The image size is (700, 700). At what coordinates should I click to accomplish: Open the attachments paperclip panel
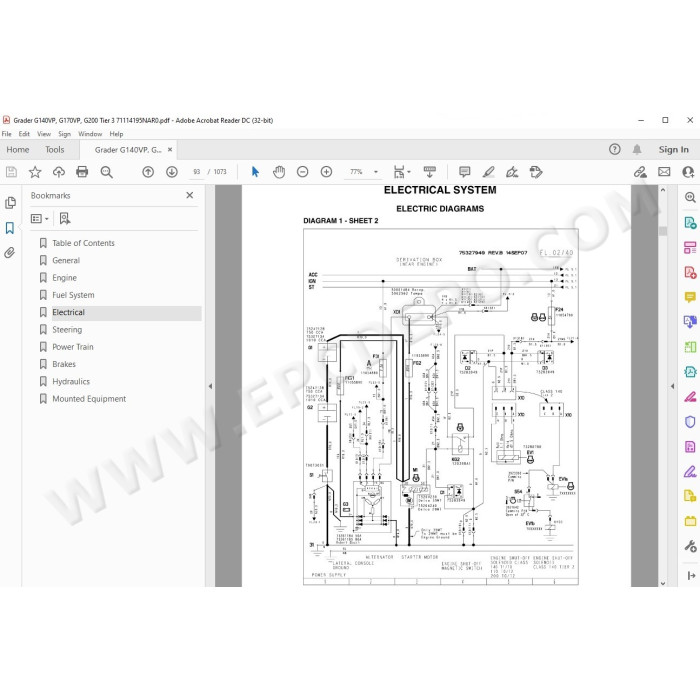[x=9, y=253]
